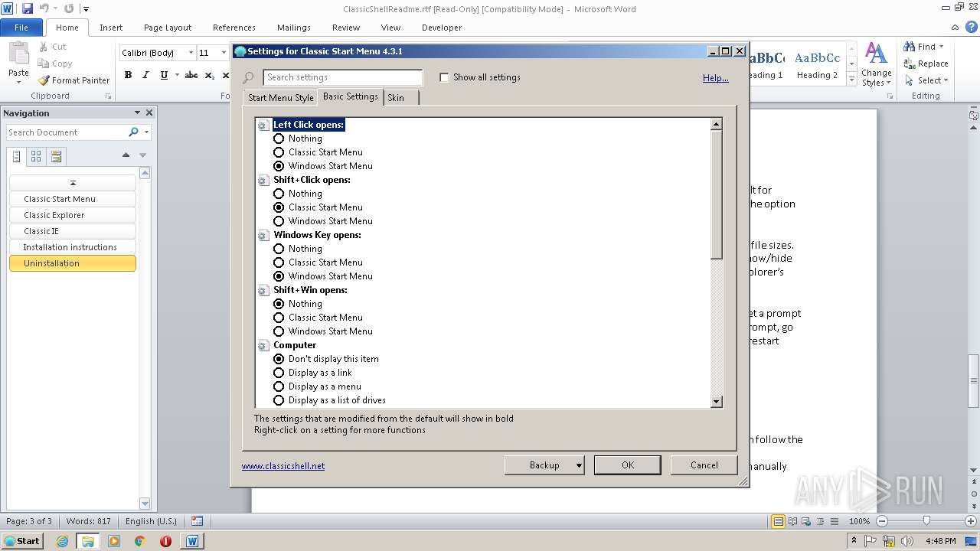Click Repeat icon in Quick Access toolbar
This screenshot has height=551, width=980.
pyautogui.click(x=69, y=8)
